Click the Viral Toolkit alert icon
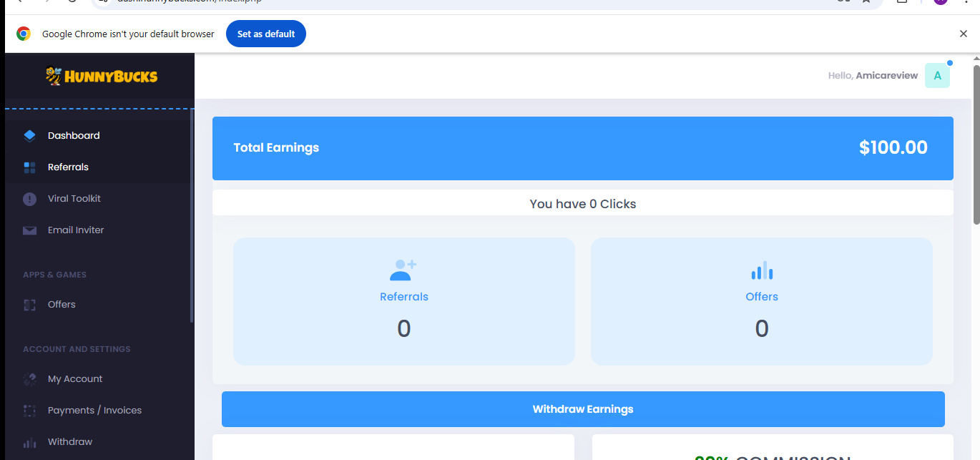Image resolution: width=980 pixels, height=460 pixels. 29,199
